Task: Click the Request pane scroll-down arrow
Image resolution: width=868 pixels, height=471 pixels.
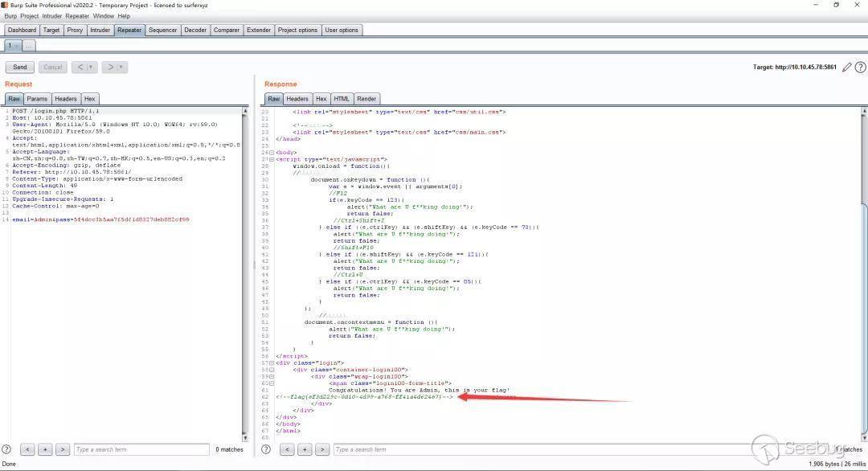Action: [x=245, y=438]
